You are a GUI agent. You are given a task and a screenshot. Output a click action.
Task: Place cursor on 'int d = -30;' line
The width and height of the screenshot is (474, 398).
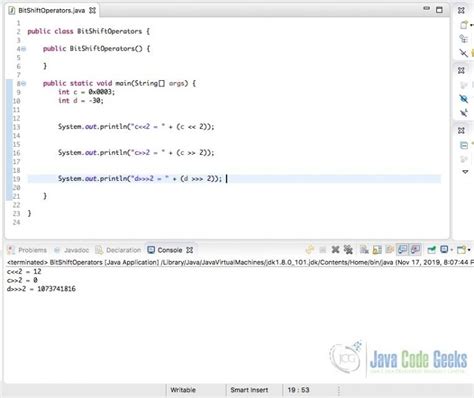[81, 101]
